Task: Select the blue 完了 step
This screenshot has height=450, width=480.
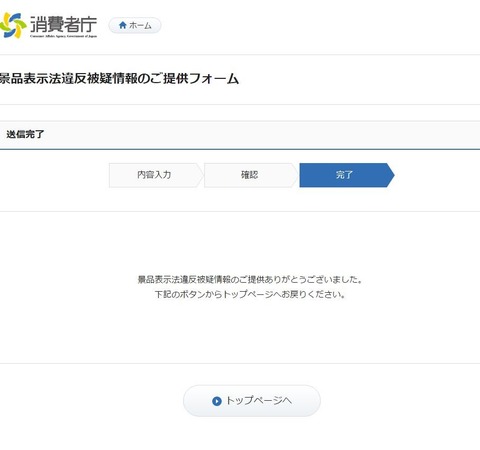Action: click(344, 175)
